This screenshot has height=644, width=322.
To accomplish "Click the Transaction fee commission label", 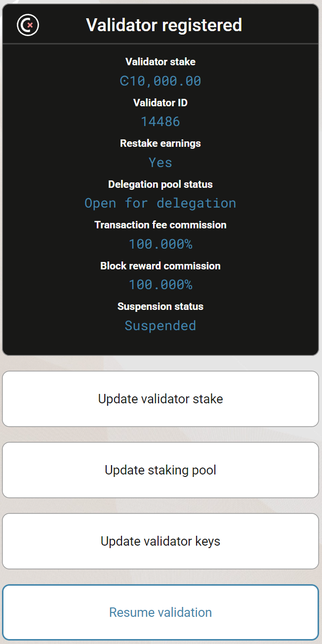I will pyautogui.click(x=161, y=225).
